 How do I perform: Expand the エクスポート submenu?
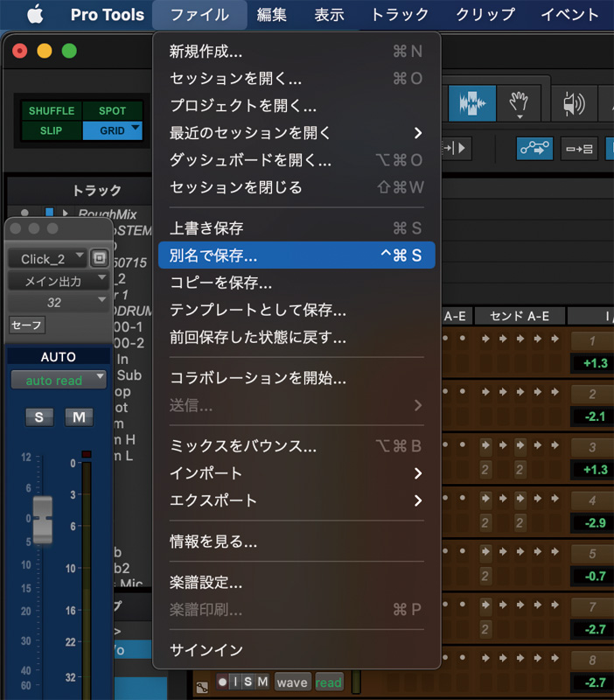(297, 500)
